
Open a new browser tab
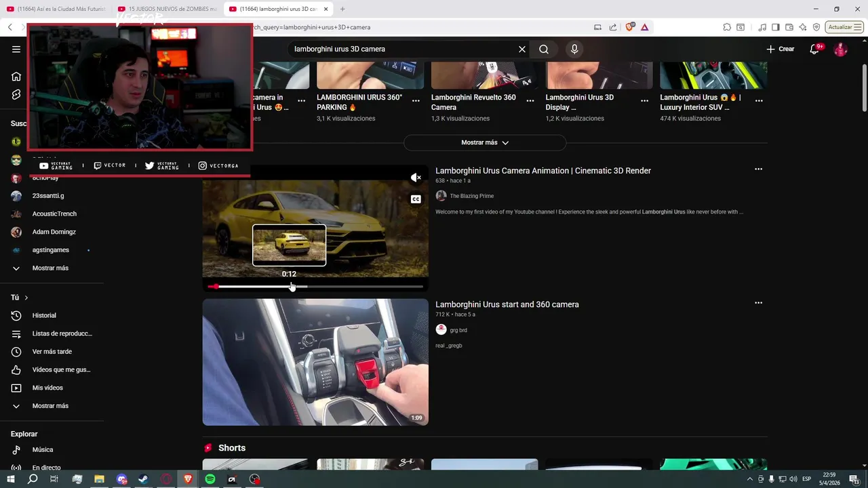(x=342, y=9)
